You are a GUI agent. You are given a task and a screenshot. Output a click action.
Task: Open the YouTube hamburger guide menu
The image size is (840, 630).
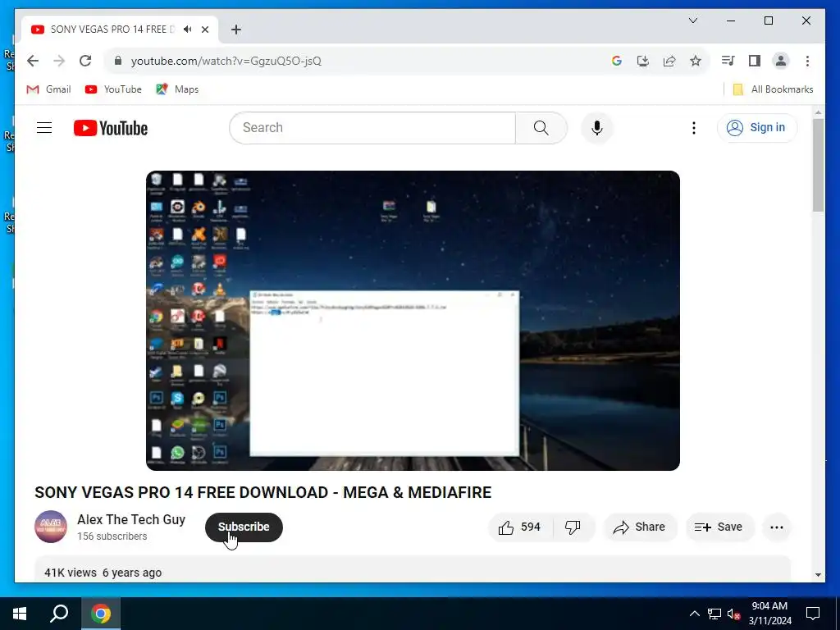(44, 127)
